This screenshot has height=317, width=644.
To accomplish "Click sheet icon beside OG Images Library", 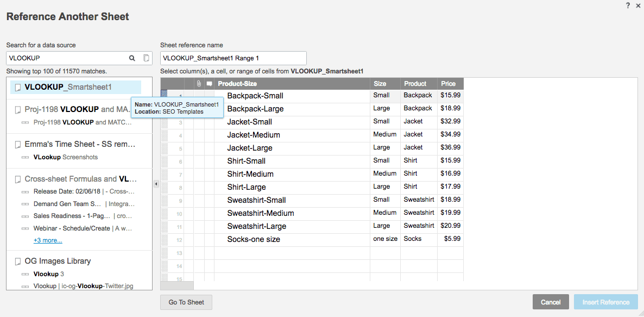I will pyautogui.click(x=18, y=262).
